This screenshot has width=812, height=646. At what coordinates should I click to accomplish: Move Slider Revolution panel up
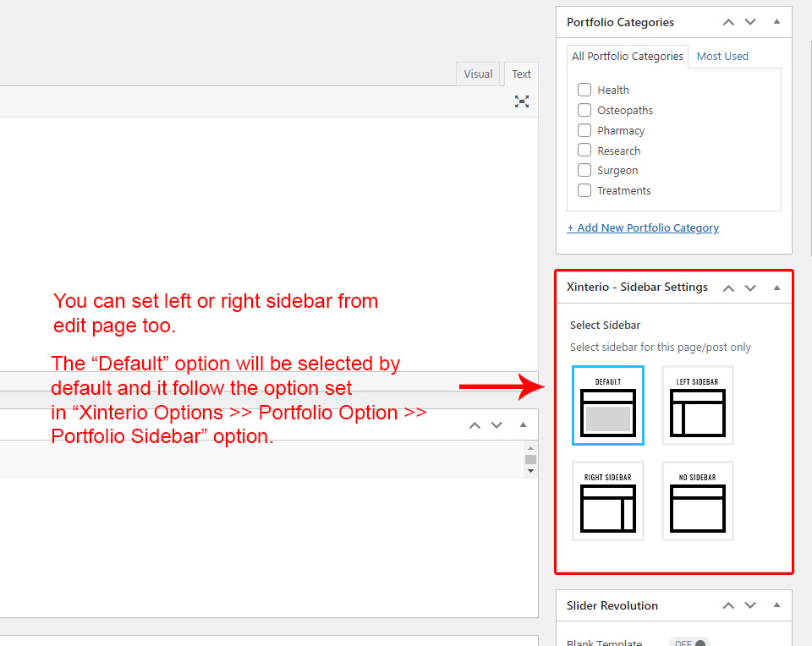(728, 605)
